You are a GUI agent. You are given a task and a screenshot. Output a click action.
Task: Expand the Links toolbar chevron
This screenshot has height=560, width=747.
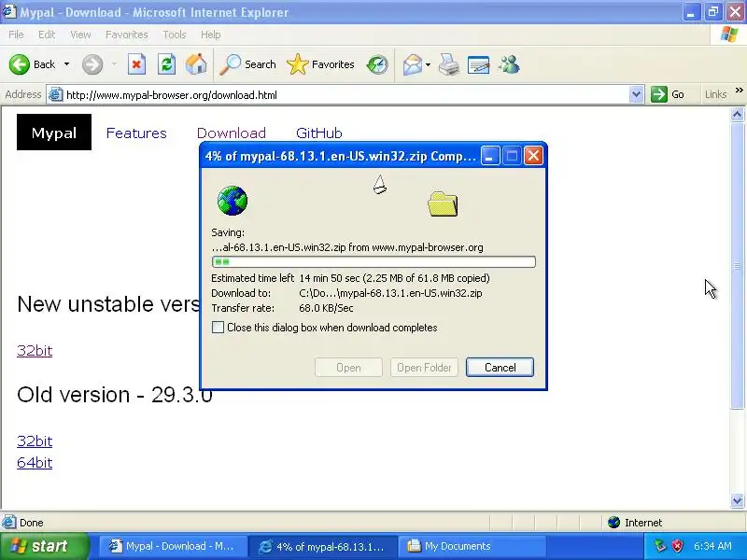[739, 91]
